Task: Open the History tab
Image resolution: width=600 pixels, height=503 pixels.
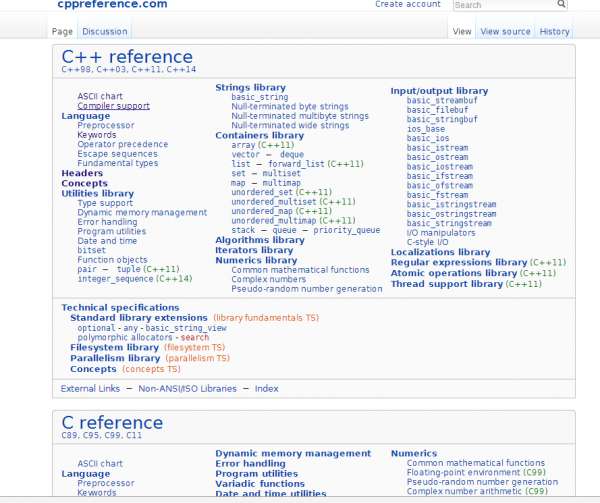Action: coord(554,32)
